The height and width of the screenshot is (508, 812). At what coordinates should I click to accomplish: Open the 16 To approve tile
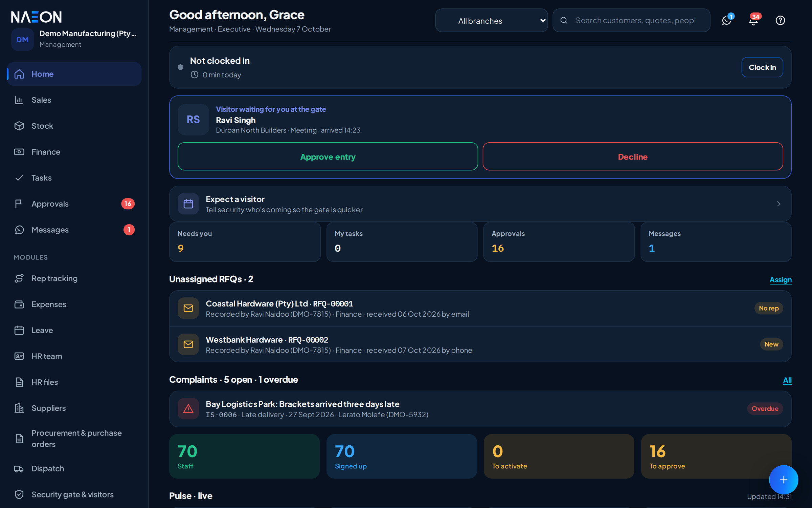pos(716,457)
